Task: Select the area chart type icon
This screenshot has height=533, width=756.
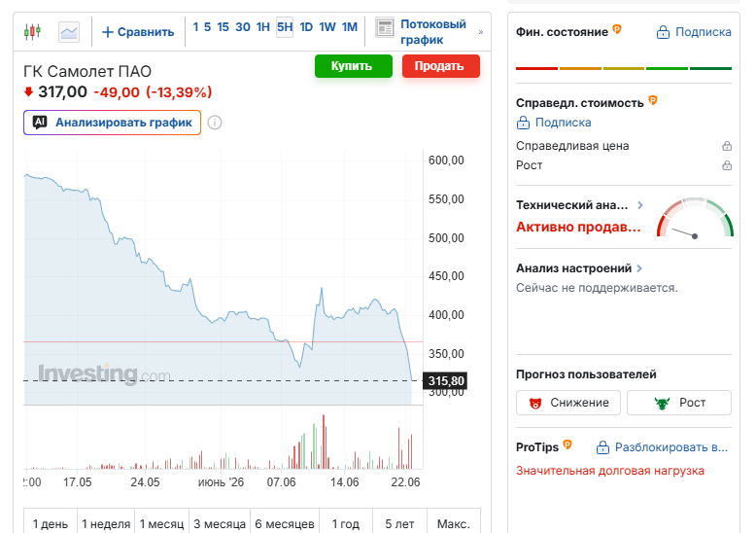Action: click(69, 32)
